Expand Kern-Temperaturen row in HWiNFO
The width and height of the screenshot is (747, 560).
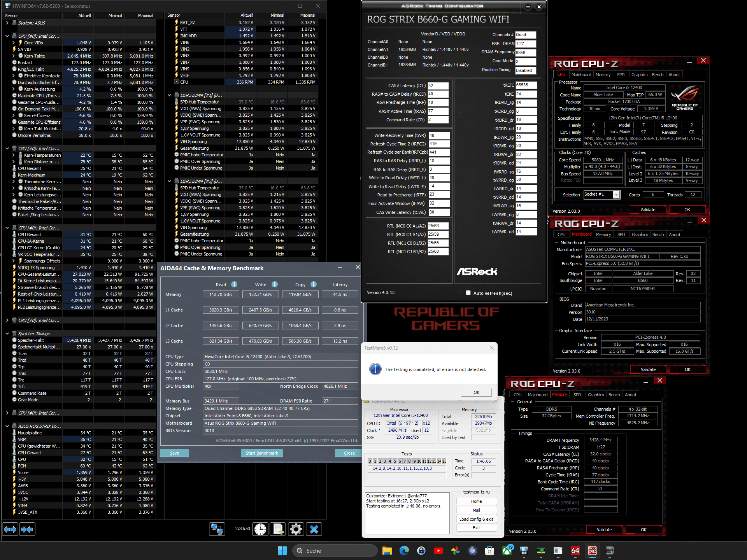[14, 155]
